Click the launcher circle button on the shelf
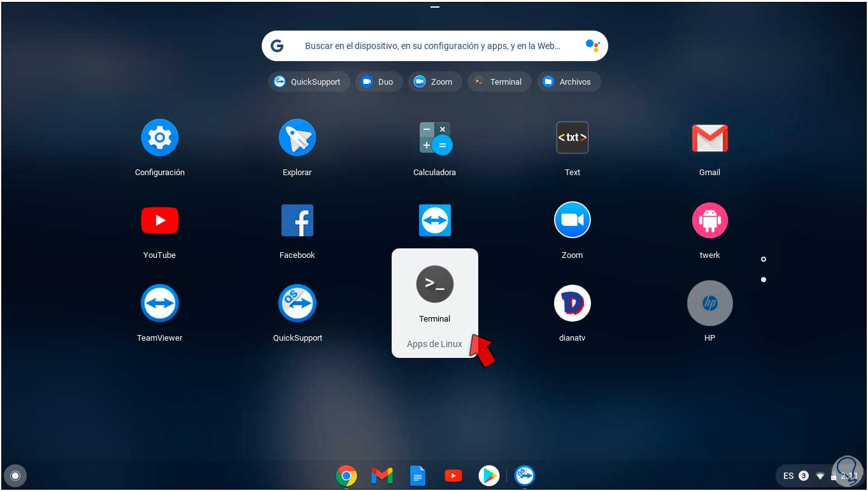Screen dimensions: 868x491 point(15,476)
